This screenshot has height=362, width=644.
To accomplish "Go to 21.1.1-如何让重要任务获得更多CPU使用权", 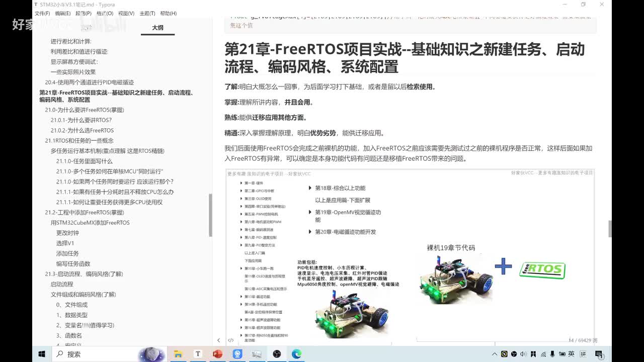I will [109, 202].
